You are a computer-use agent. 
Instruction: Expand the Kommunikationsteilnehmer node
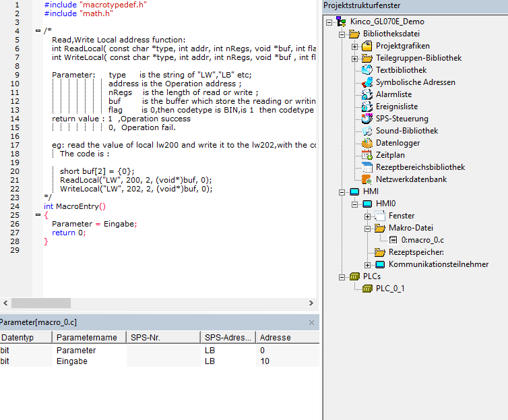pos(367,265)
